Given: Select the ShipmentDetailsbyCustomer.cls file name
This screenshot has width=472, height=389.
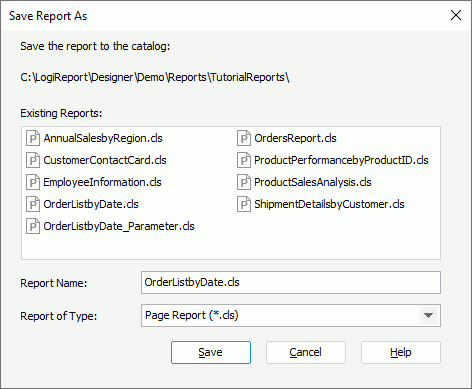Looking at the screenshot, I should [x=329, y=204].
